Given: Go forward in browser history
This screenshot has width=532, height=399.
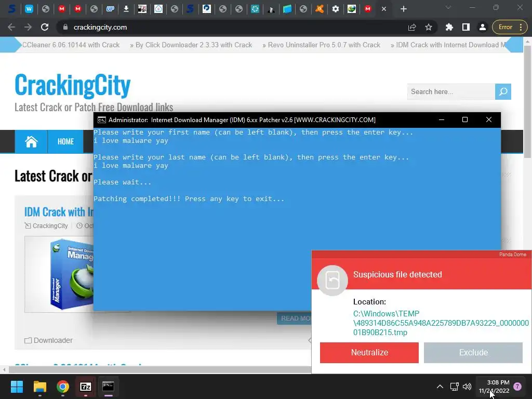Looking at the screenshot, I should pyautogui.click(x=28, y=27).
